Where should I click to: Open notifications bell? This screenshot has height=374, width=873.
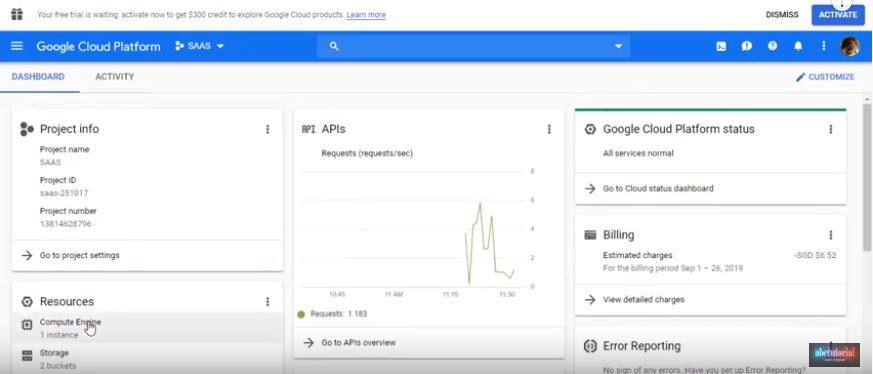(x=798, y=46)
